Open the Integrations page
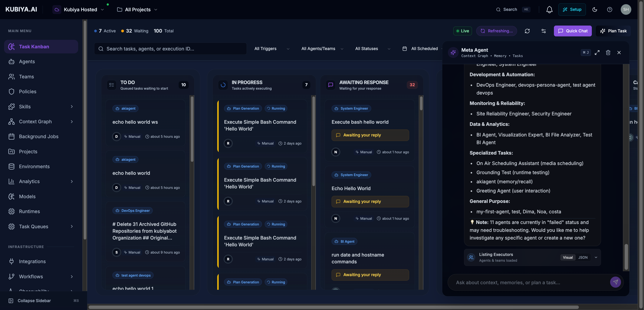Image resolution: width=644 pixels, height=310 pixels. (x=32, y=261)
